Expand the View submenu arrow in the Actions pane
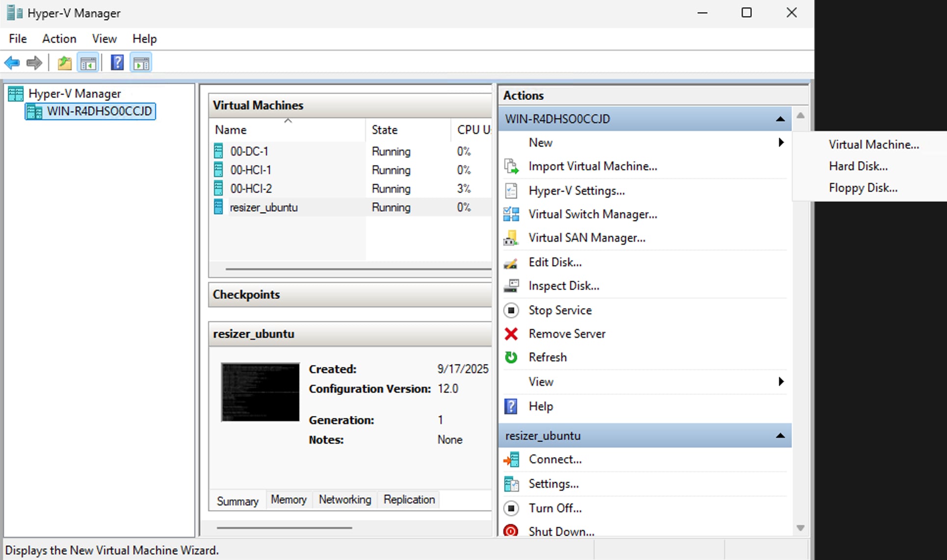 coord(781,382)
